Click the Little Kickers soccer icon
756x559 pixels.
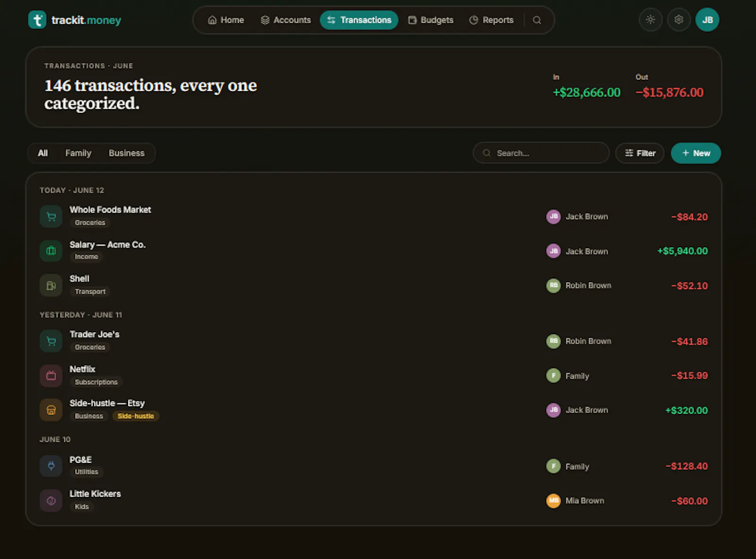click(51, 500)
